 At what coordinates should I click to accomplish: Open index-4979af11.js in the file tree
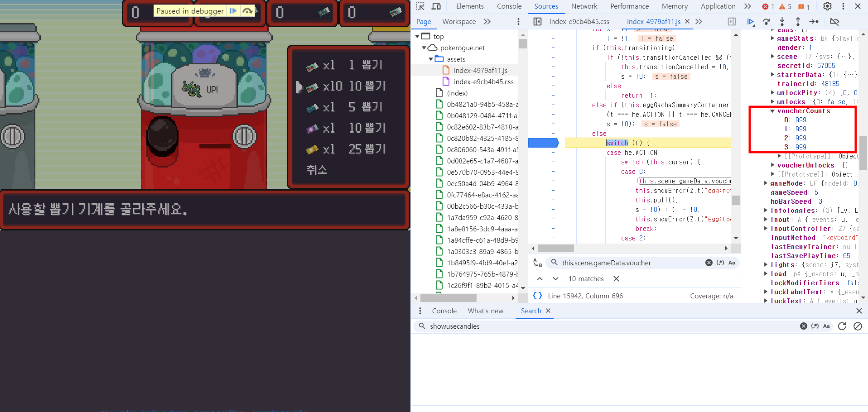pyautogui.click(x=480, y=70)
